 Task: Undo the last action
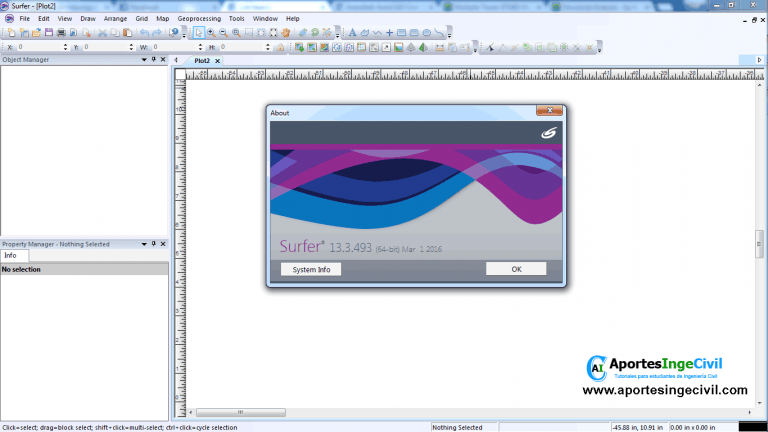[x=144, y=33]
